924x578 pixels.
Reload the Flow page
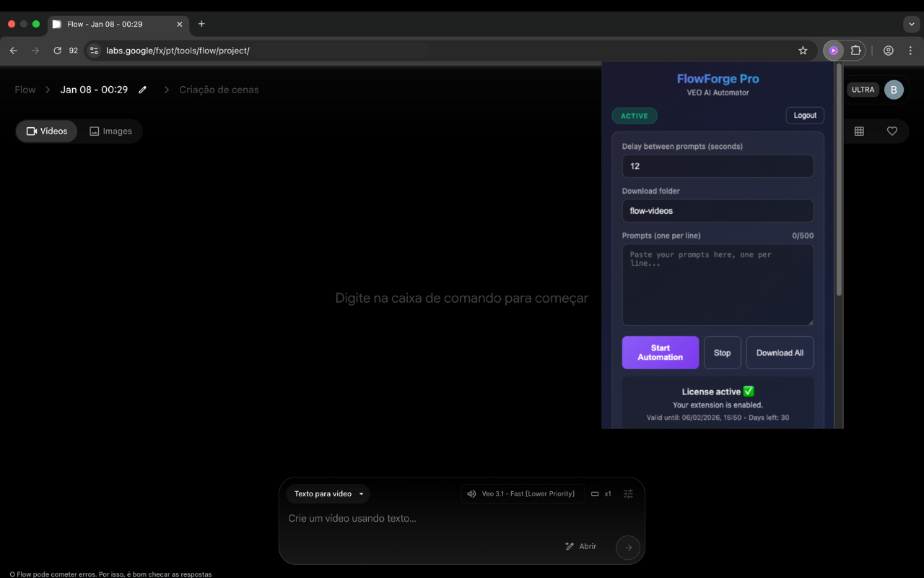(x=57, y=51)
